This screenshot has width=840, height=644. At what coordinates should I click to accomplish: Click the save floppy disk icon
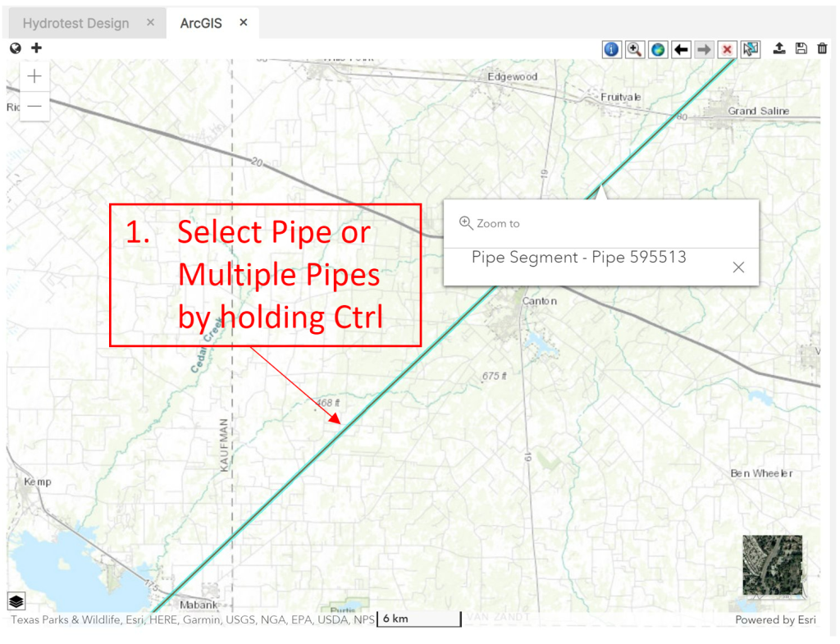pyautogui.click(x=801, y=48)
